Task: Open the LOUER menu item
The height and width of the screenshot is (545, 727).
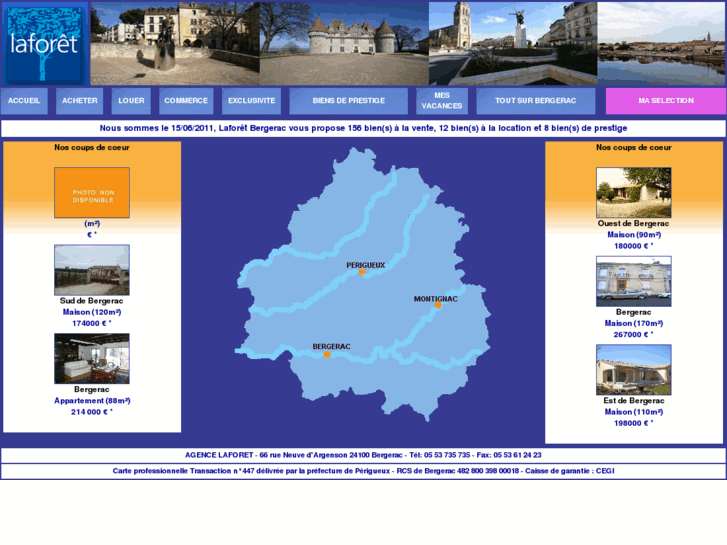Action: [131, 101]
